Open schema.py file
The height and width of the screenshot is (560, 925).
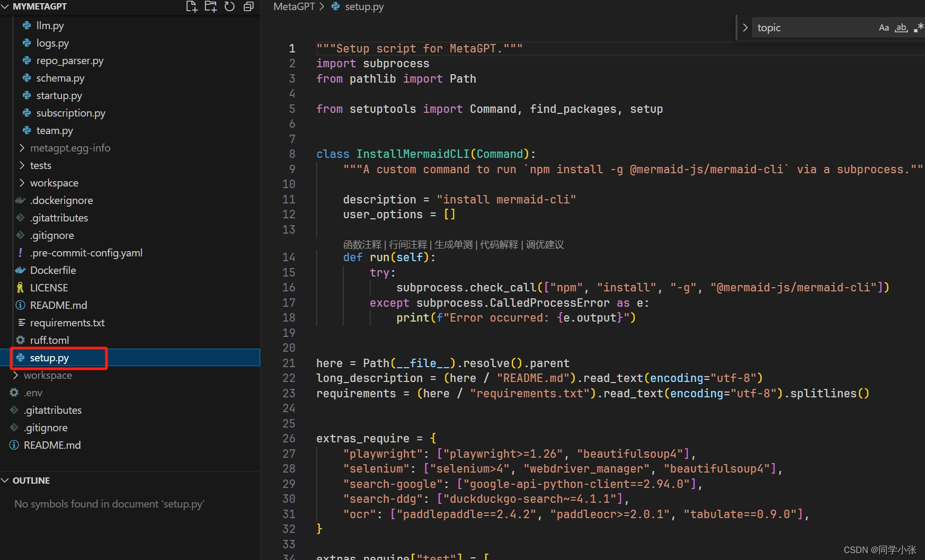coord(60,78)
